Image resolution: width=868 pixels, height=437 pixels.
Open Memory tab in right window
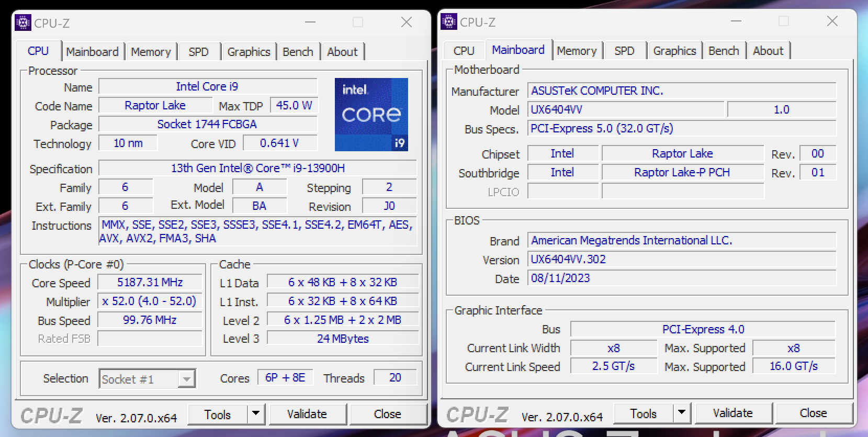[x=577, y=51]
